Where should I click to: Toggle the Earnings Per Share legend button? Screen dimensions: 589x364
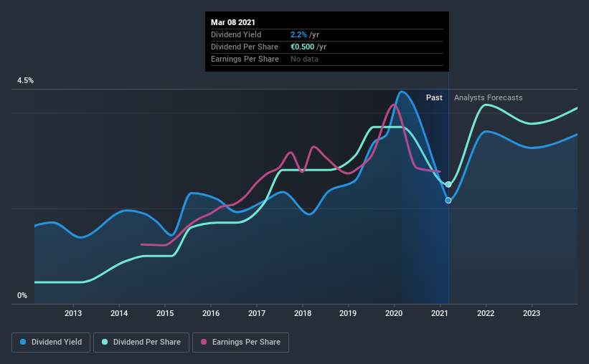[x=240, y=343]
